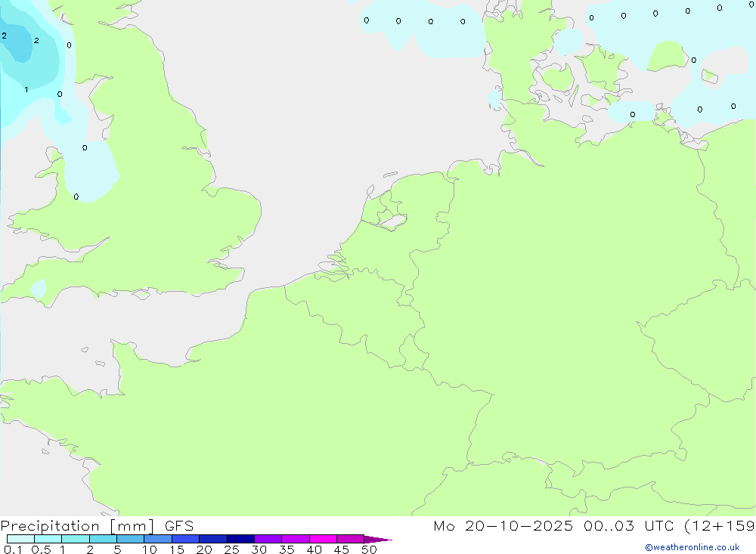Click the '15' legend scale label
Screen dimensions: 756x554
tap(177, 549)
